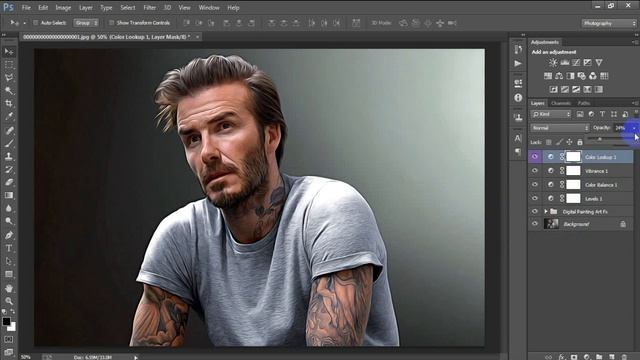This screenshot has height=360, width=640.
Task: Select the History Brush tool
Action: coord(9,169)
